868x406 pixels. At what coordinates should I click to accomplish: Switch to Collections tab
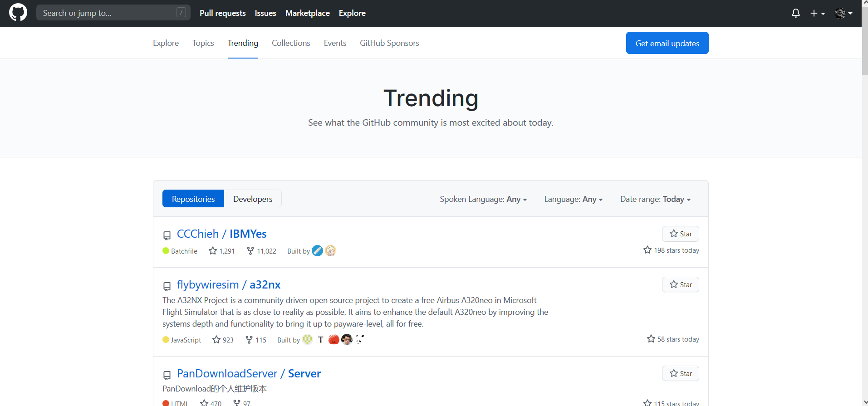click(291, 43)
